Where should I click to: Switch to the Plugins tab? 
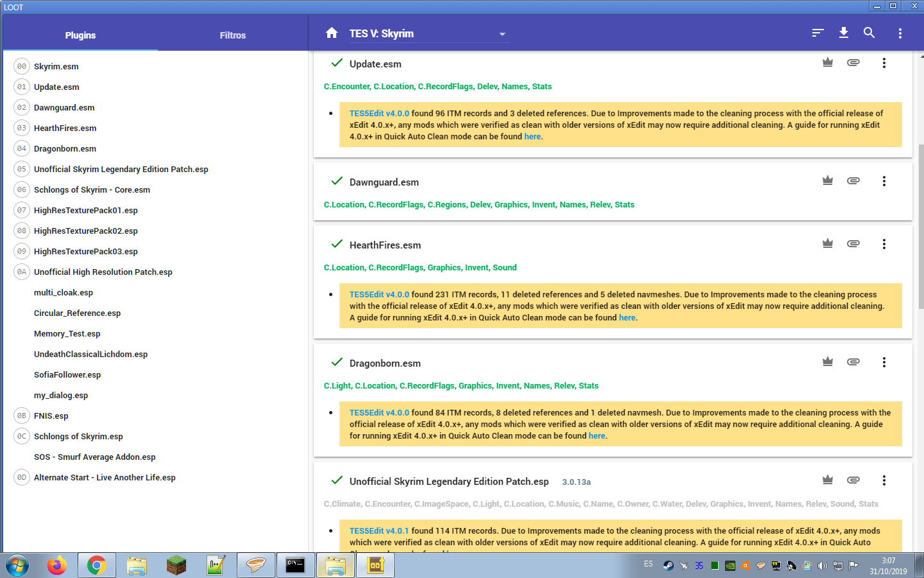click(x=80, y=35)
